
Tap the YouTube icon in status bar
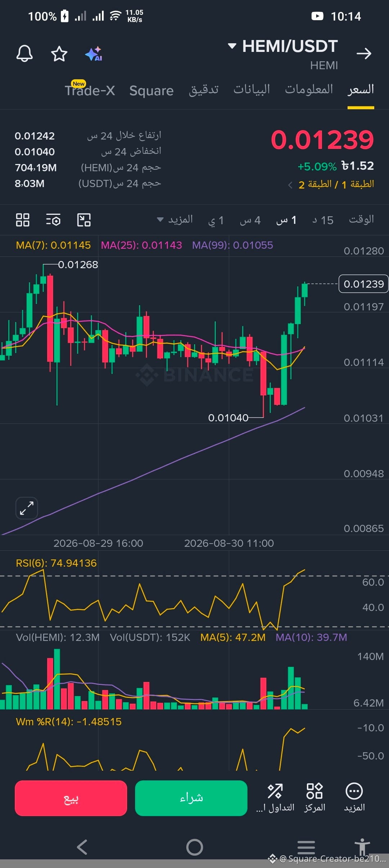(x=317, y=16)
